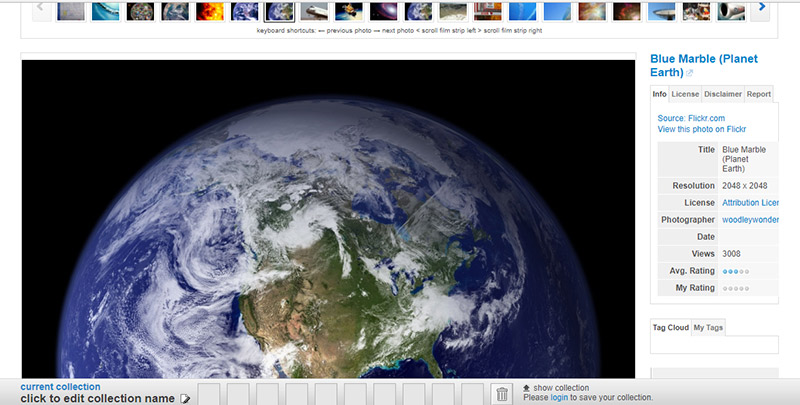Screen dimensions: 800x405
Task: Click the Blue Marble (Planet Earth) title
Action: pos(704,65)
